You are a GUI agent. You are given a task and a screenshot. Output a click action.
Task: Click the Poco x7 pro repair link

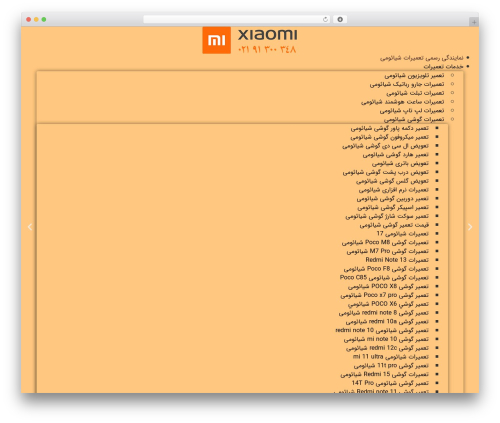pyautogui.click(x=385, y=295)
